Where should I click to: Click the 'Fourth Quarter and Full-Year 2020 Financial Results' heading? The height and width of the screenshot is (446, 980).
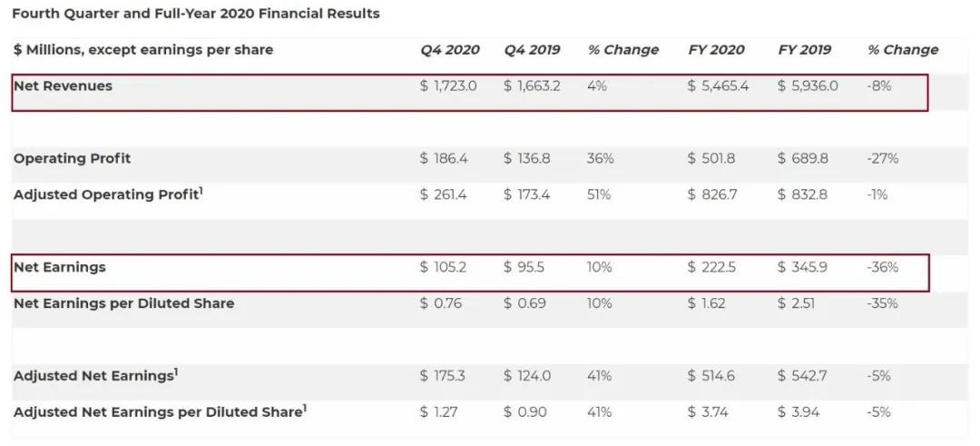196,14
